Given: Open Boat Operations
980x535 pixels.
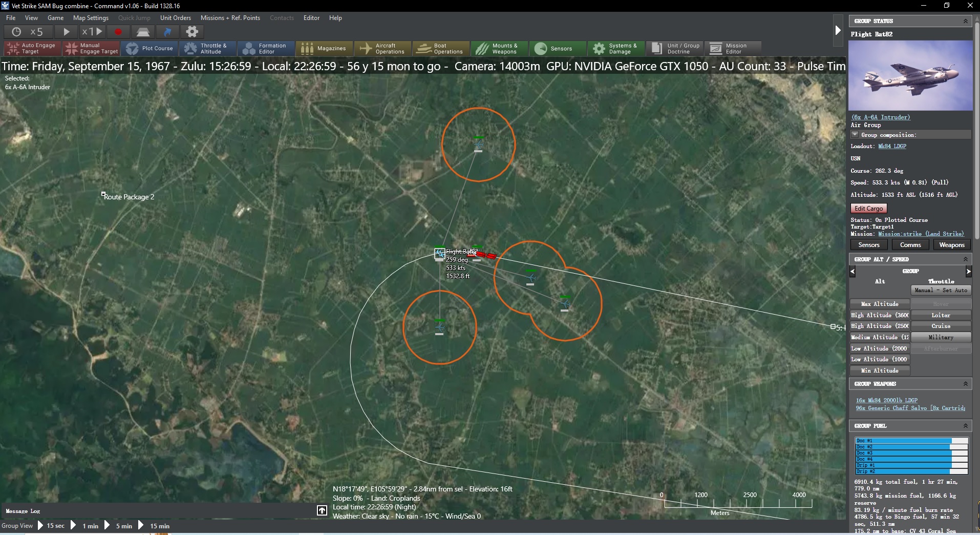Looking at the screenshot, I should (x=441, y=49).
